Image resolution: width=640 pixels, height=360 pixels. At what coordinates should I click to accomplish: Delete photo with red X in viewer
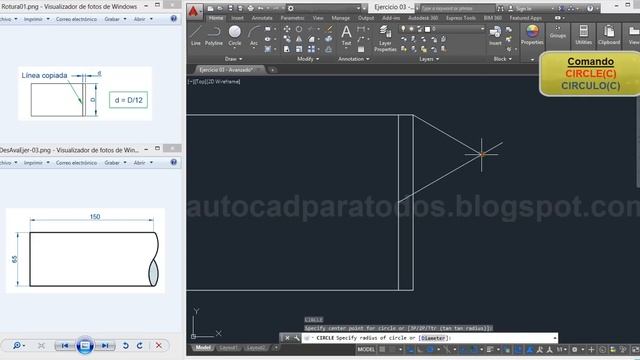(x=159, y=346)
